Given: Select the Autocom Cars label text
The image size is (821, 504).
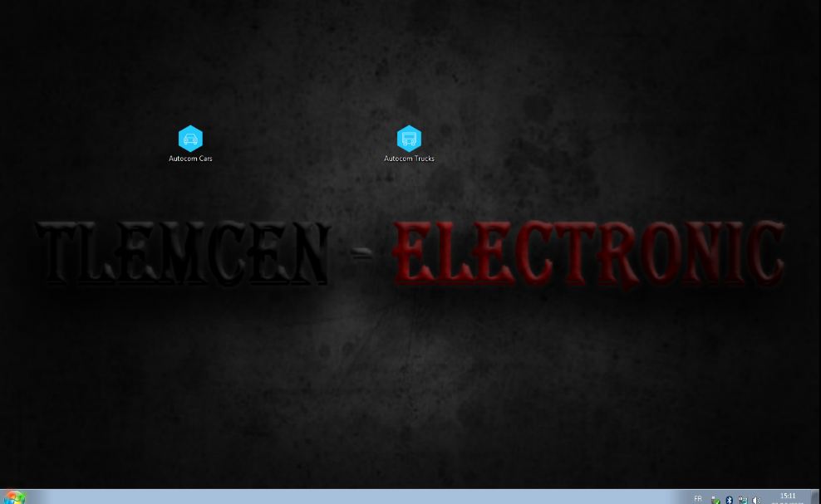Looking at the screenshot, I should coord(190,159).
